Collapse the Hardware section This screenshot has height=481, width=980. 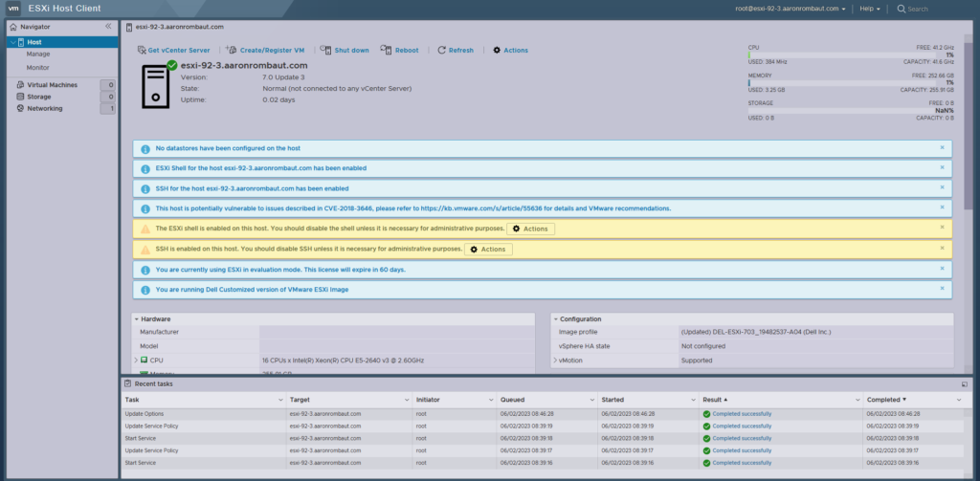pyautogui.click(x=137, y=318)
